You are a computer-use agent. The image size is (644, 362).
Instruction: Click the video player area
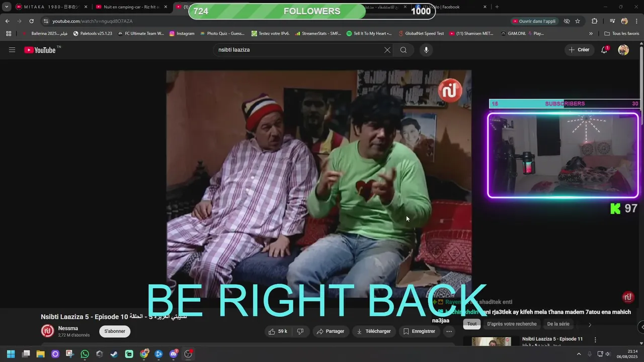pos(319,184)
